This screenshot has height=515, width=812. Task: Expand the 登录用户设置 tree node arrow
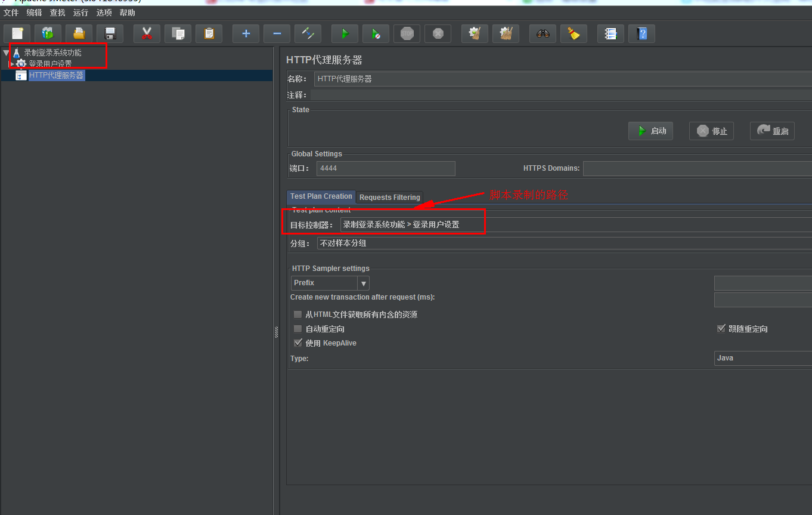click(11, 63)
